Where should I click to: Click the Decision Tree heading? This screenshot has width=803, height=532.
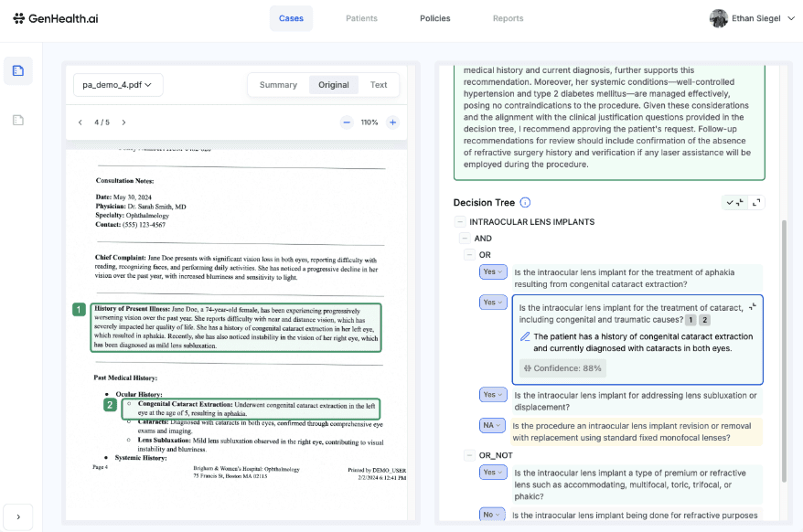pos(484,202)
